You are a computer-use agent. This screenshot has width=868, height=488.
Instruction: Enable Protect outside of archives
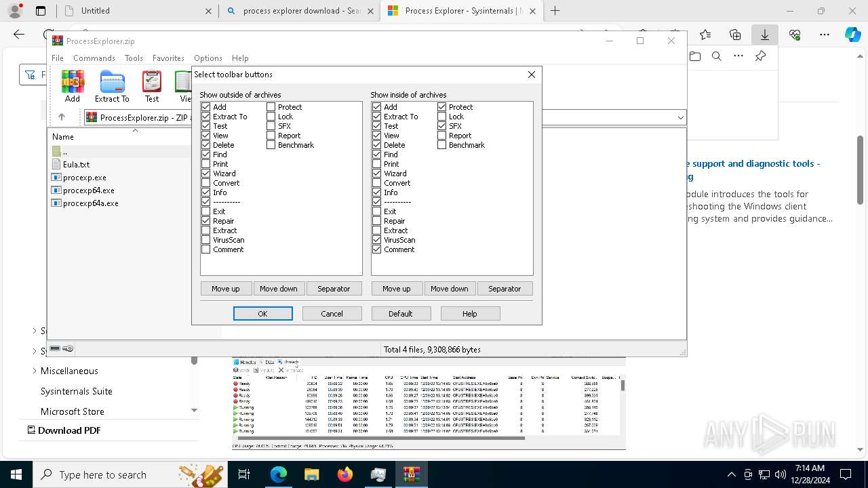pos(271,107)
